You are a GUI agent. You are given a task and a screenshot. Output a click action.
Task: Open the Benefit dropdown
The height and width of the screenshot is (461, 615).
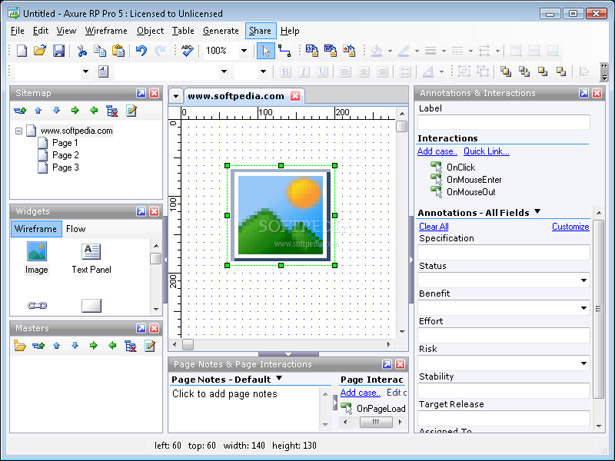584,308
